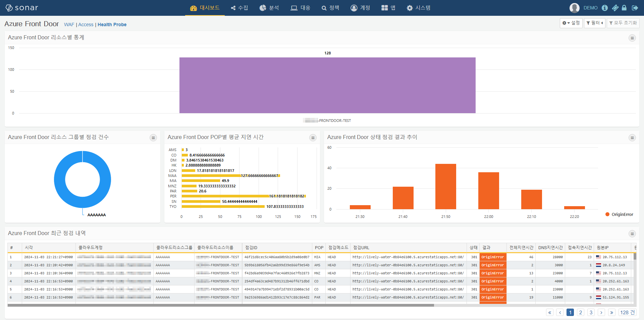The width and height of the screenshot is (644, 320).
Task: Click the table vertical scrollbar
Action: [x=635, y=257]
